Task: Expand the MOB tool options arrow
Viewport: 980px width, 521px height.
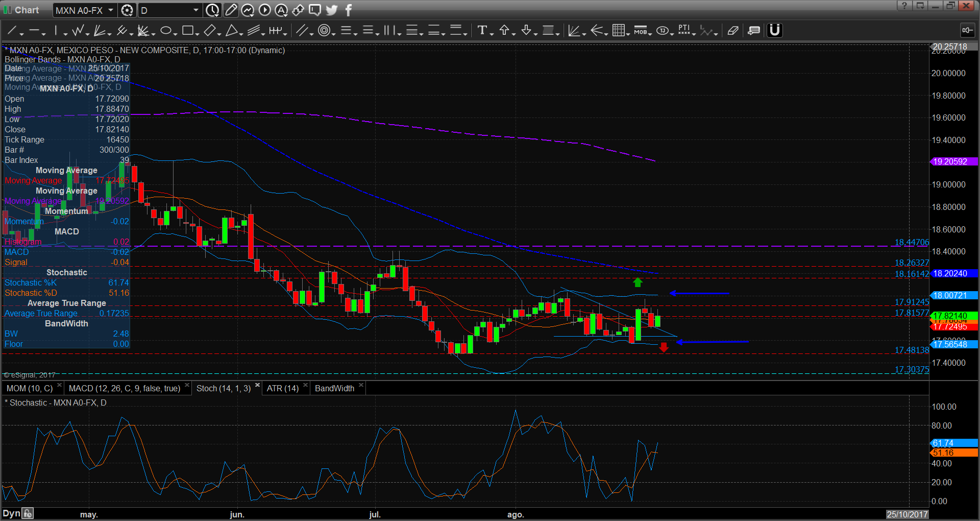Action: (x=650, y=34)
